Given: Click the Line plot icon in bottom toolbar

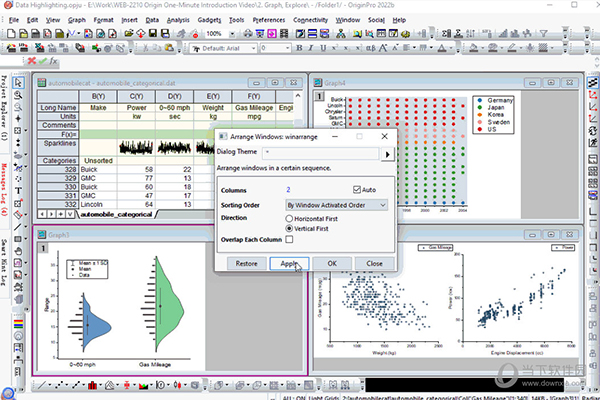Looking at the screenshot, I should tap(41, 385).
